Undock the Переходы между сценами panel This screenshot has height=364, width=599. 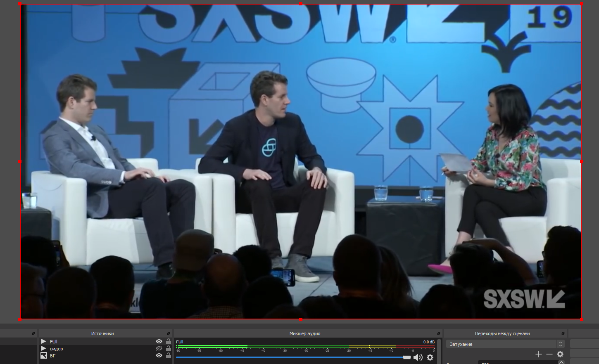click(x=563, y=333)
